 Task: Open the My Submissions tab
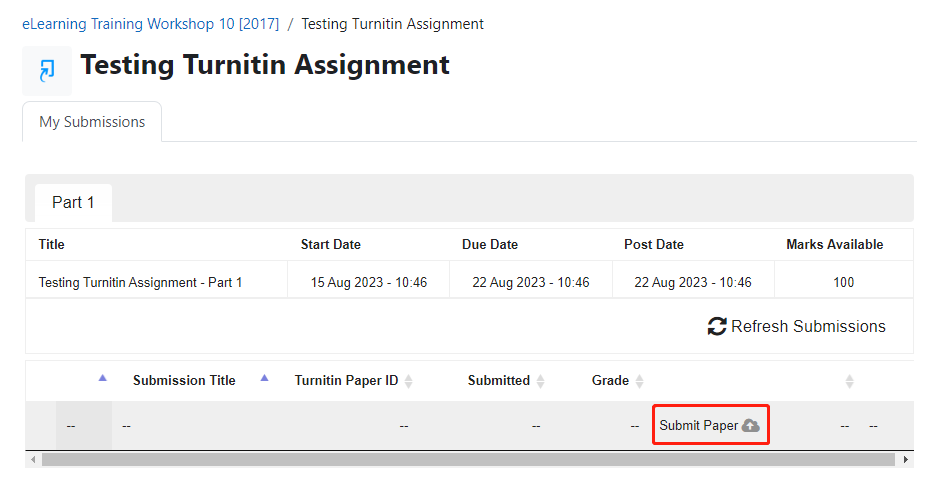click(x=92, y=122)
